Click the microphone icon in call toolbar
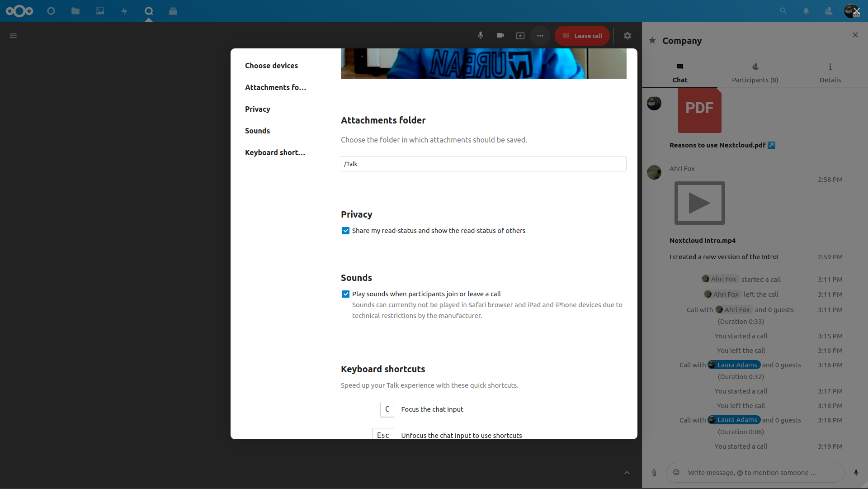 [481, 36]
